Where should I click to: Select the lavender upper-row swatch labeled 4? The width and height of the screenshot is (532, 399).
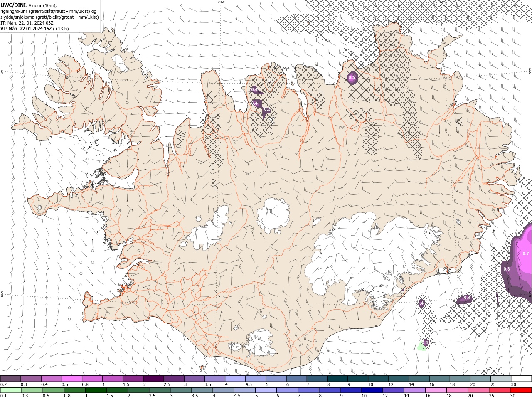point(235,379)
